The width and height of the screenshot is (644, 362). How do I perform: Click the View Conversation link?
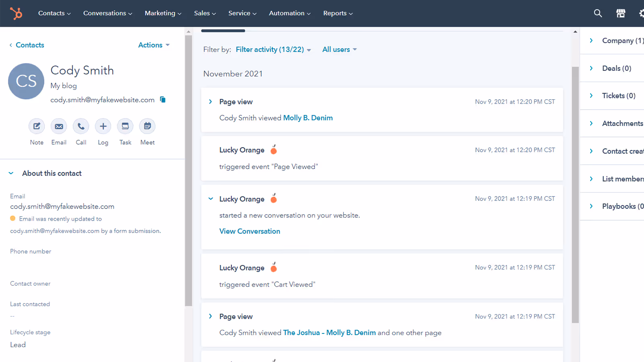coord(250,231)
